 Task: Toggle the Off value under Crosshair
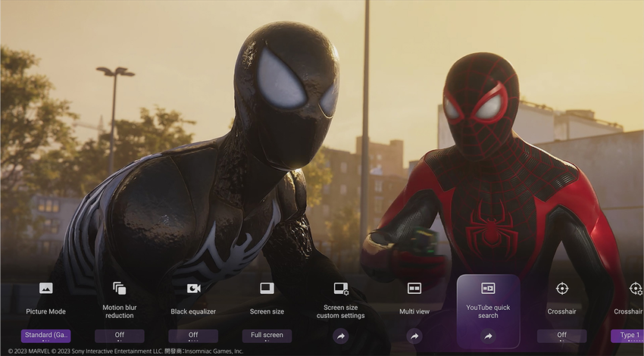pyautogui.click(x=562, y=336)
